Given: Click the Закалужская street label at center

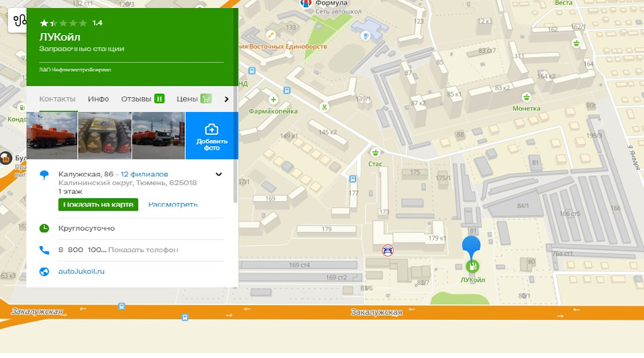Looking at the screenshot, I should coord(376,312).
